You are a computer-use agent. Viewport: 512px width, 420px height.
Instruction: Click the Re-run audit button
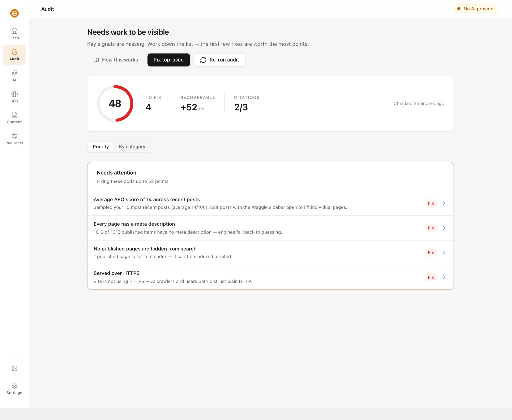[x=219, y=60]
